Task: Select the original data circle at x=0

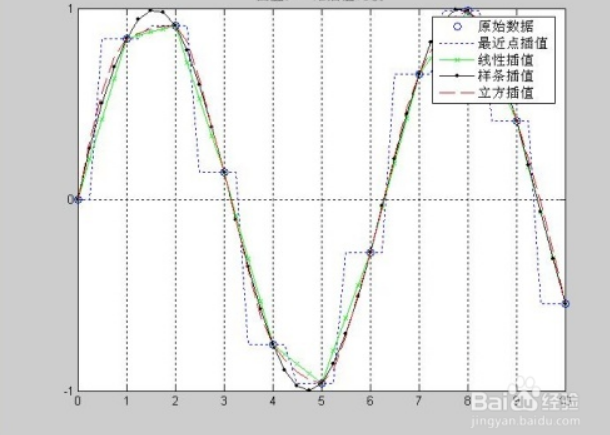Action: pyautogui.click(x=78, y=200)
